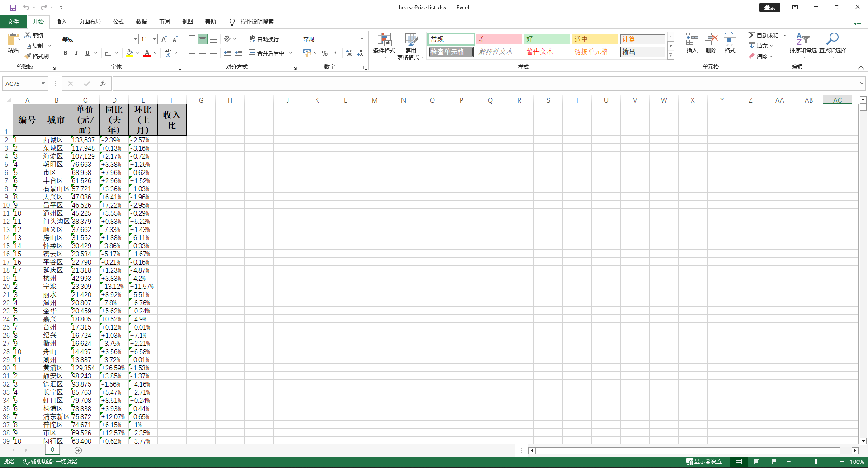This screenshot has width=868, height=468.
Task: Click the Merge and Center (合并后居中) icon
Action: (x=252, y=53)
